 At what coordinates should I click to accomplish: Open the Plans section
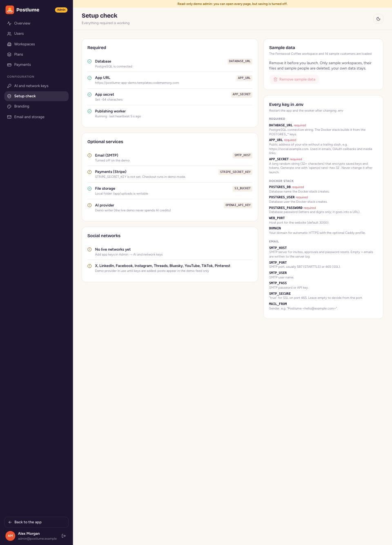(x=36, y=54)
